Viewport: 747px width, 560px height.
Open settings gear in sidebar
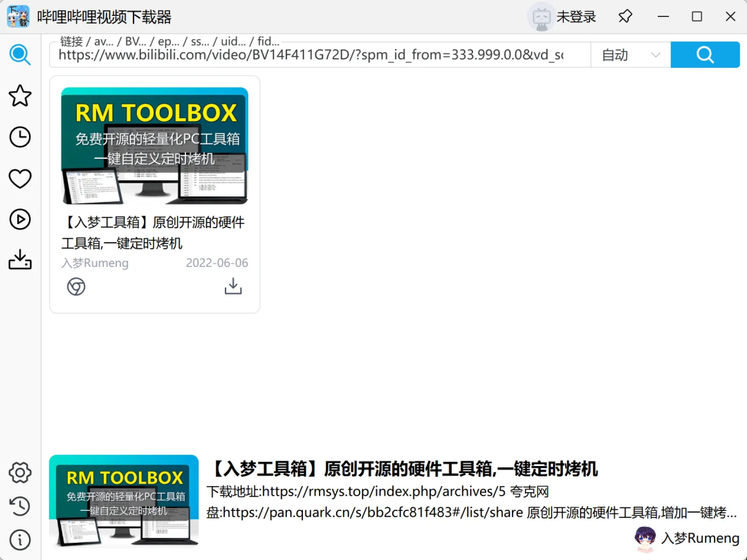tap(20, 473)
